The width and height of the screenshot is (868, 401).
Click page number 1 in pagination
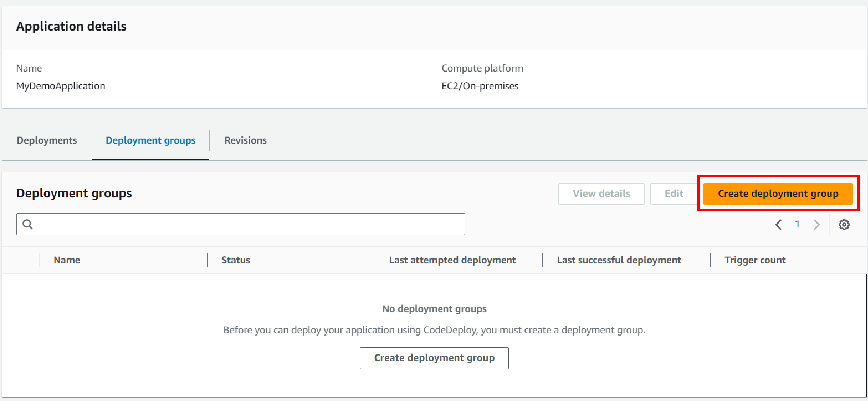[797, 224]
